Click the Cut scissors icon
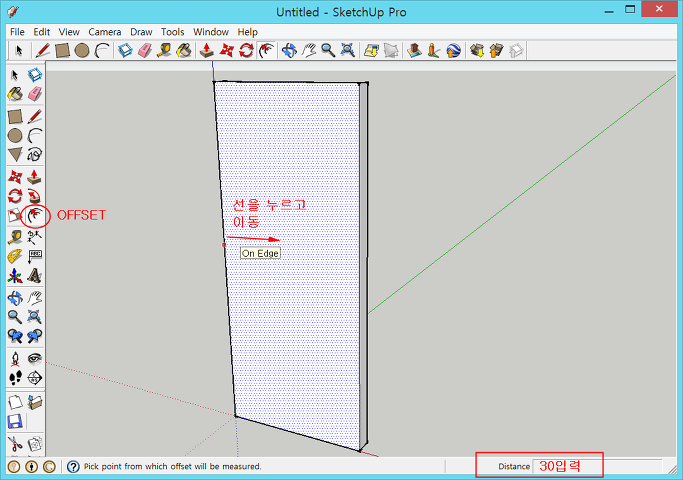Screen dimensions: 683x480 click(15, 444)
